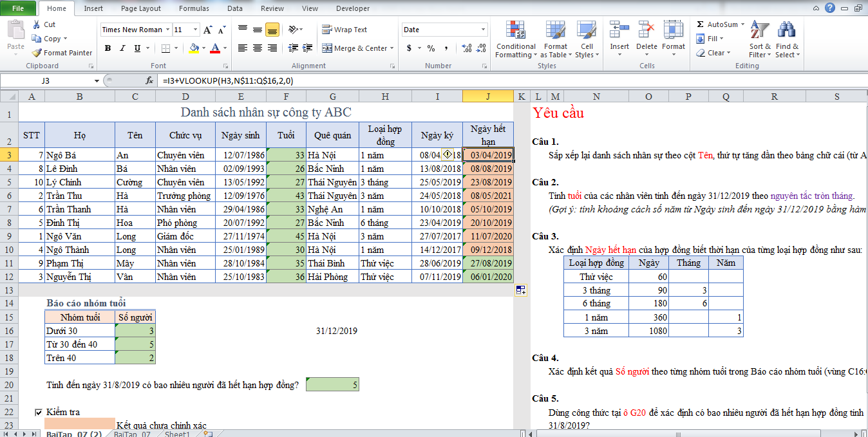Toggle Italic text formatting
The image size is (868, 437).
pos(122,48)
